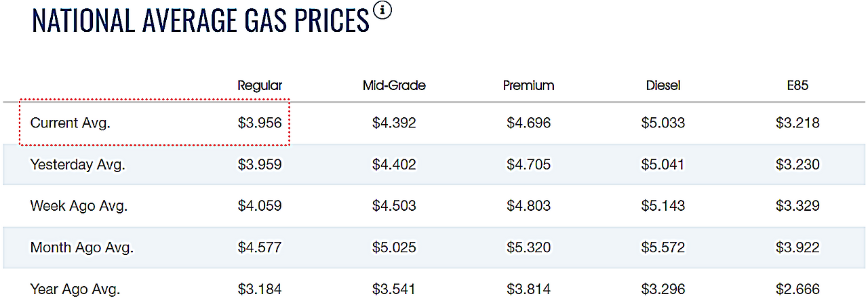Click yesterday's Mid-Grade price $4.402

pyautogui.click(x=394, y=165)
